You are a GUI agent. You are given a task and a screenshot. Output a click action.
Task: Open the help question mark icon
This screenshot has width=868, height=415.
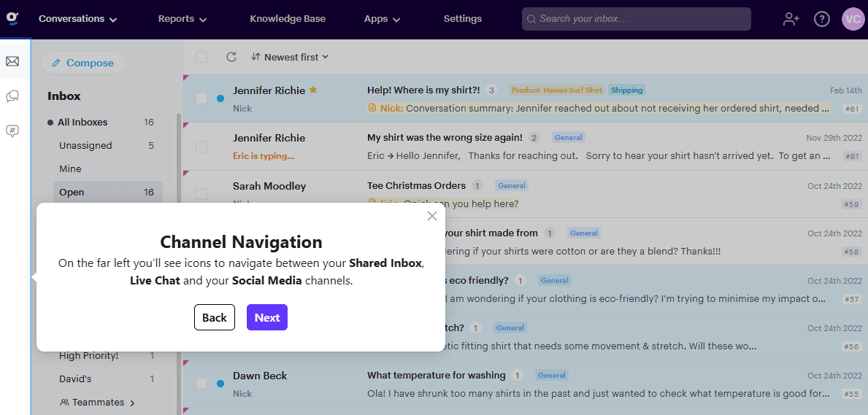pyautogui.click(x=821, y=19)
